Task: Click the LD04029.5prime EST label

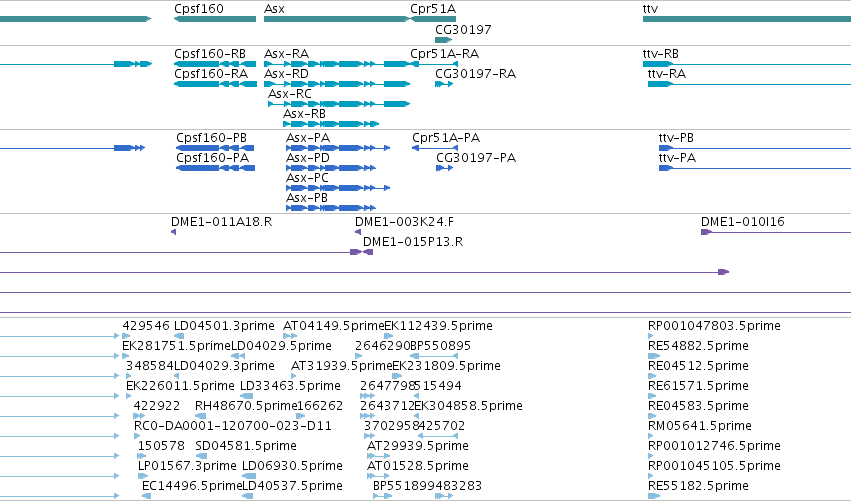Action: [282, 346]
